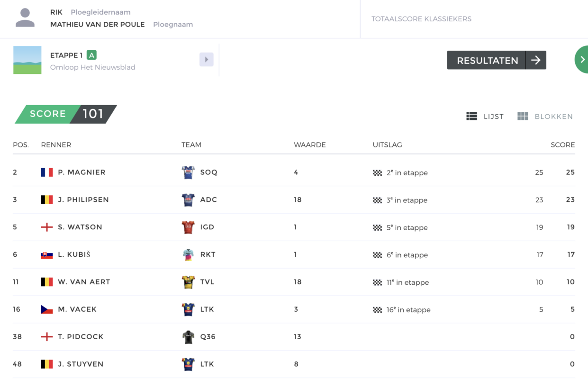Click the Q36 black jersey icon

(188, 337)
